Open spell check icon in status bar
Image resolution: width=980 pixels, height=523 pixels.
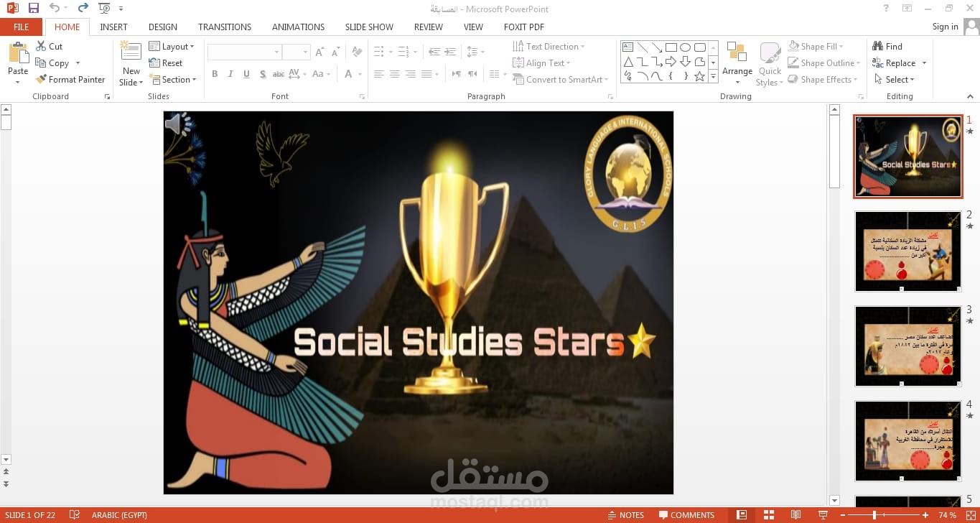coord(75,515)
